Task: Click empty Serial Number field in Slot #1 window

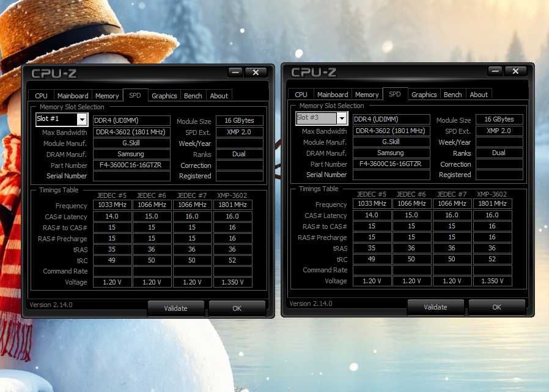Action: coord(131,176)
